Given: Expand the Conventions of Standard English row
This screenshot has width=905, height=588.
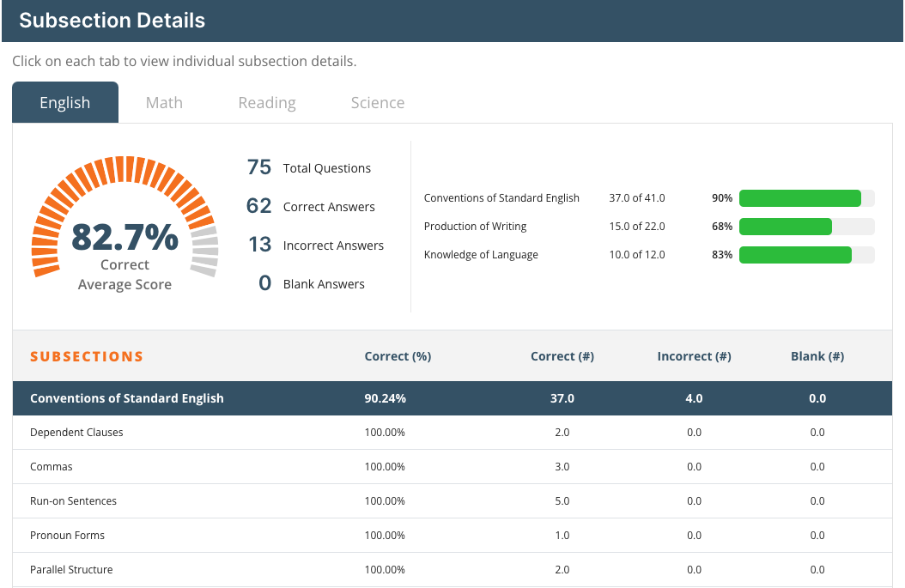Looking at the screenshot, I should point(127,398).
